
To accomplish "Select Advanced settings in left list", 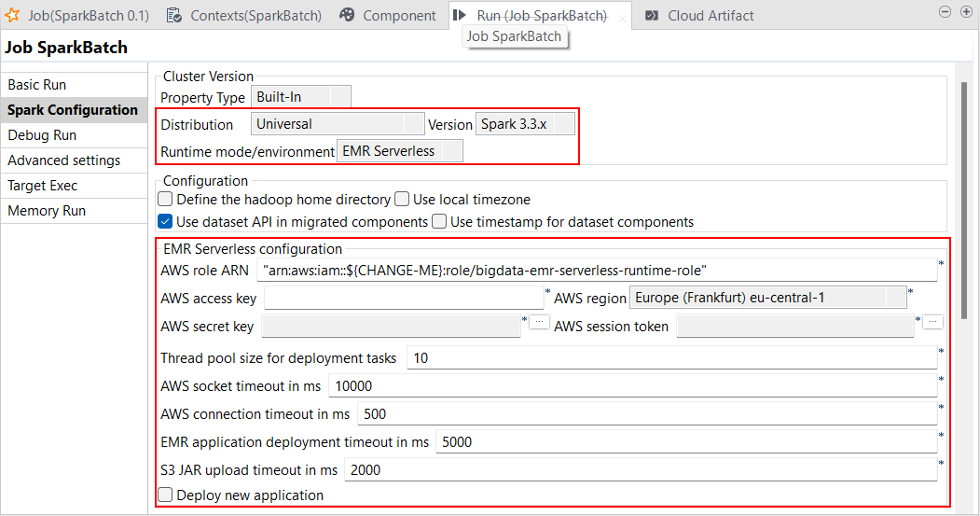I will pyautogui.click(x=63, y=160).
